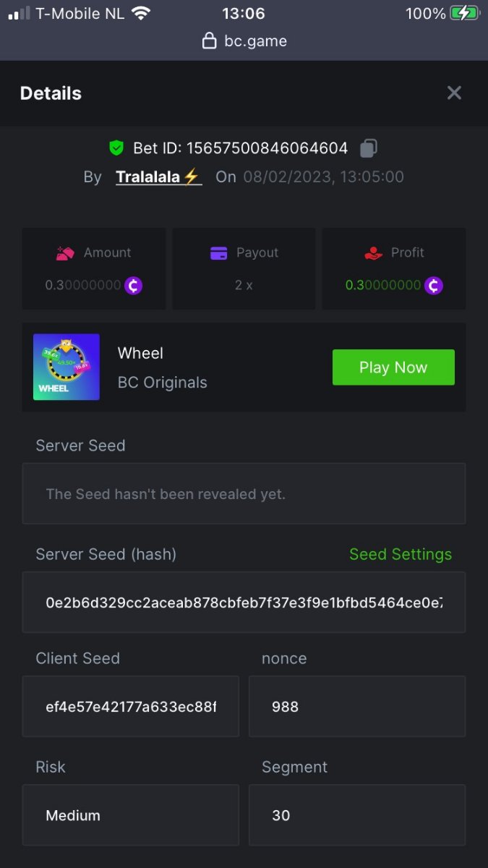Screen dimensions: 488x868
Task: Select the Server Seed hash field
Action: (x=244, y=602)
